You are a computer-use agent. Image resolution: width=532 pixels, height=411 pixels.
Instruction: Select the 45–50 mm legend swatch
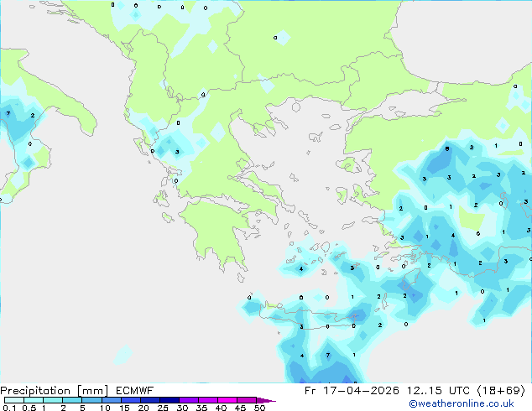point(247,400)
